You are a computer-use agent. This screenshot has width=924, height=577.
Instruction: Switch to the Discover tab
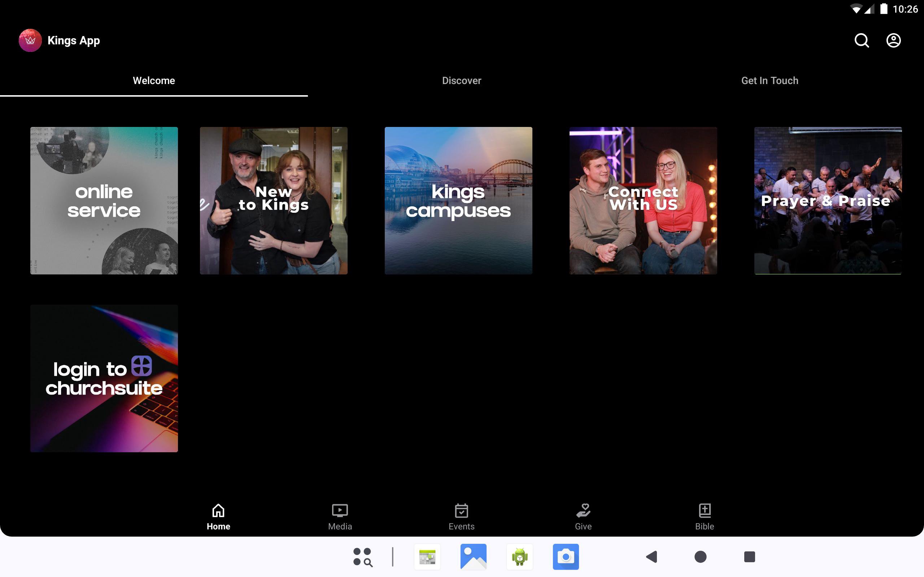pyautogui.click(x=462, y=80)
